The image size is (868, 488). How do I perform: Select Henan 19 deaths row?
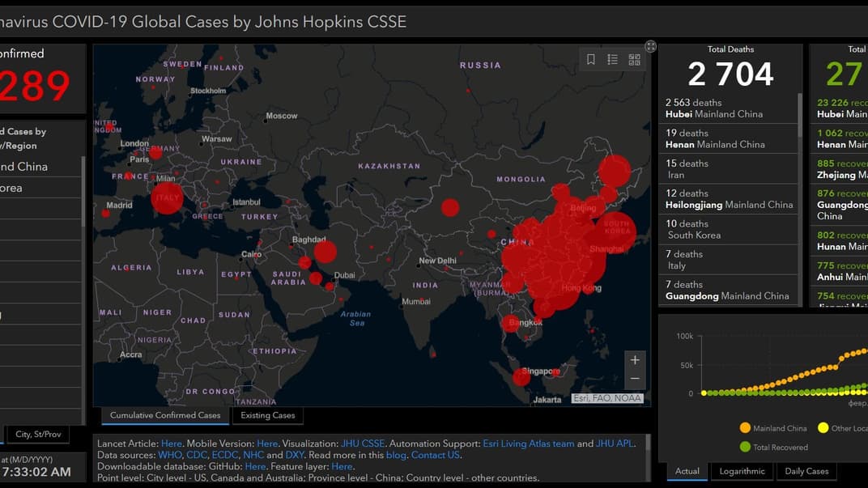pyautogui.click(x=728, y=139)
